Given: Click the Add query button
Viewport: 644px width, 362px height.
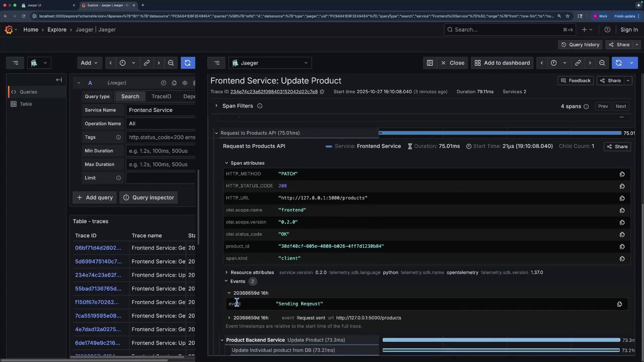Looking at the screenshot, I should (x=95, y=198).
